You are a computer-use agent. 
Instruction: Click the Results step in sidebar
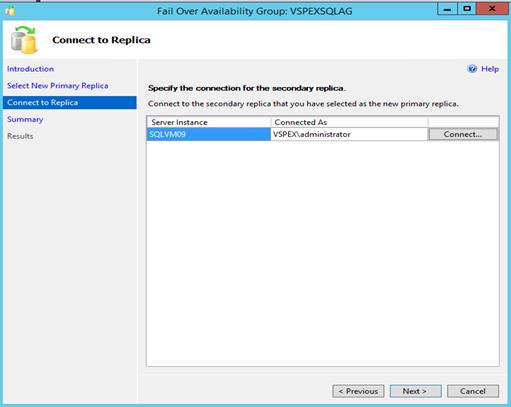(20, 136)
